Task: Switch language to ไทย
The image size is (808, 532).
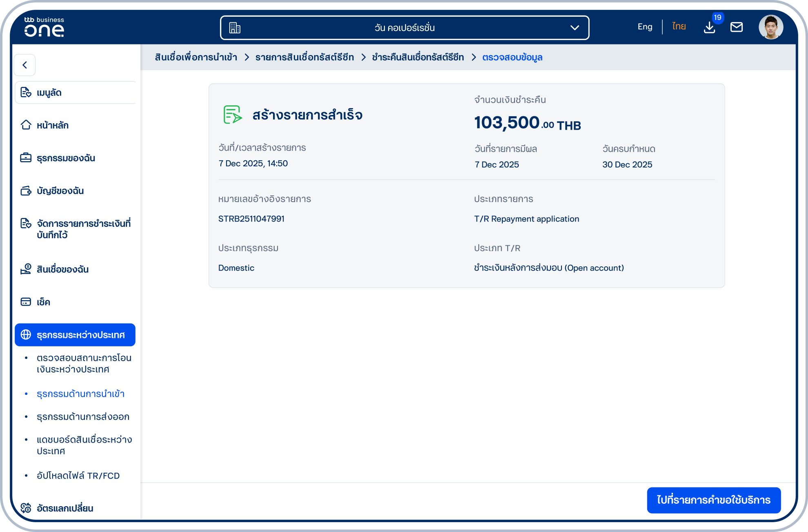Action: [x=679, y=27]
